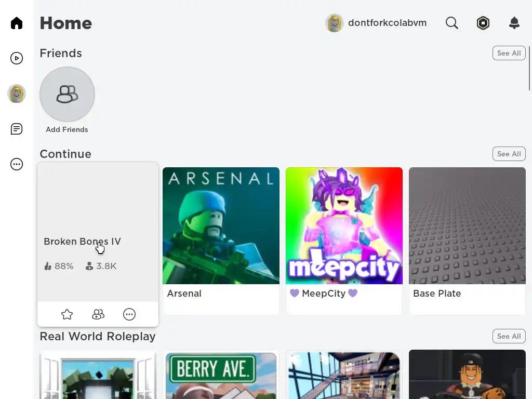Image resolution: width=532 pixels, height=399 pixels.
Task: Click the Continue section heading
Action: click(x=65, y=154)
